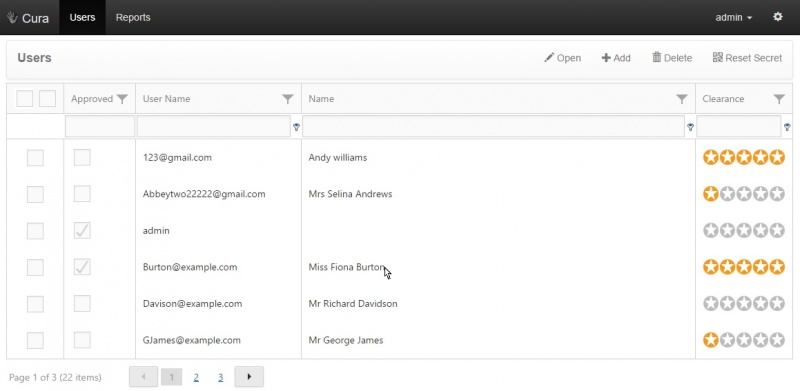This screenshot has width=800, height=391.
Task: Select the Burton@example.com cell
Action: tap(190, 267)
